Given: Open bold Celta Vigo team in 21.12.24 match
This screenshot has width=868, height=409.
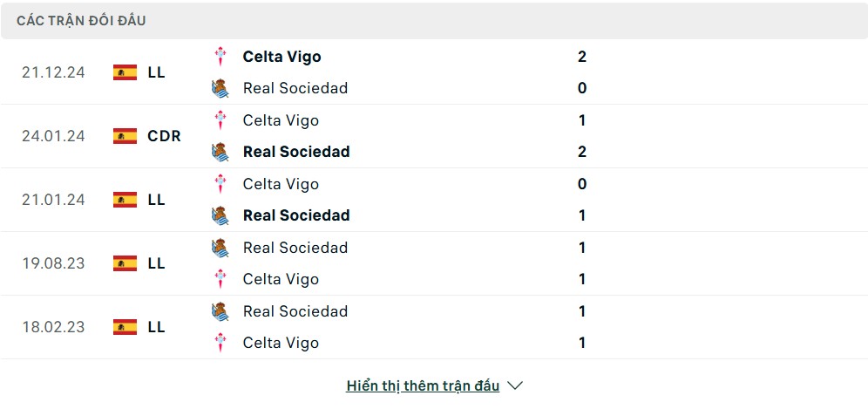Looking at the screenshot, I should coord(281,57).
